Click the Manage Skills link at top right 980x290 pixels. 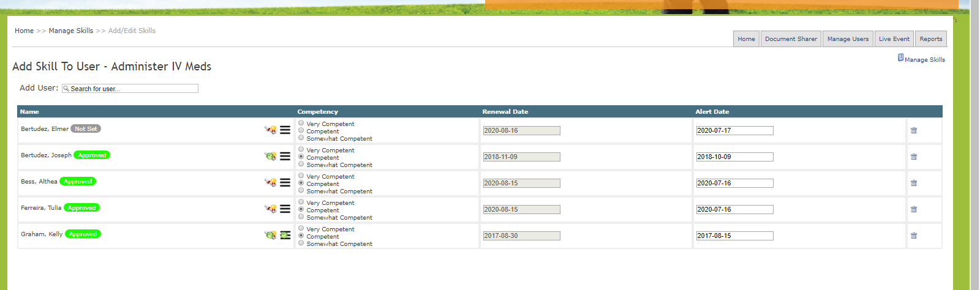click(924, 59)
